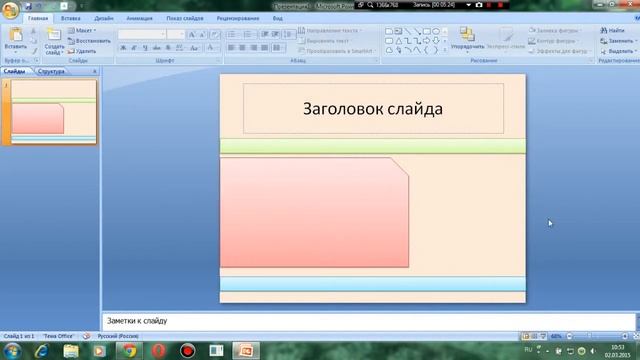Open the line spacing dropdown
Screen dimensions: 640x360
289,34
